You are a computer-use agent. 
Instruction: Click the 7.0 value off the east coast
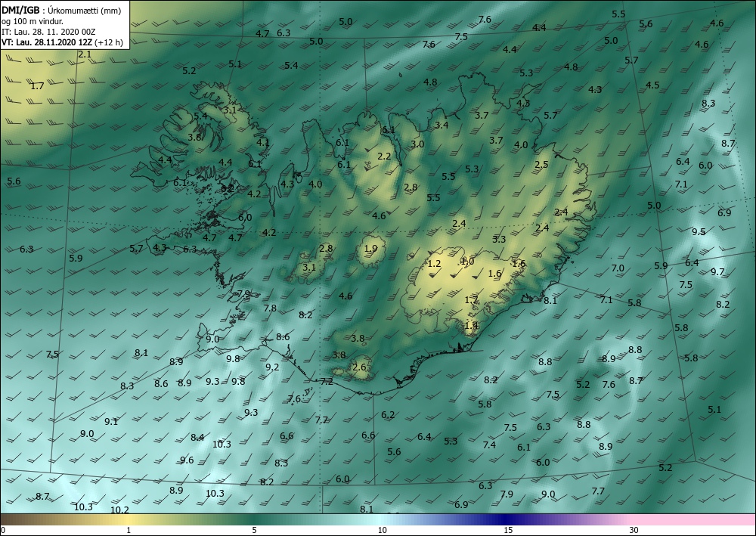pyautogui.click(x=618, y=268)
